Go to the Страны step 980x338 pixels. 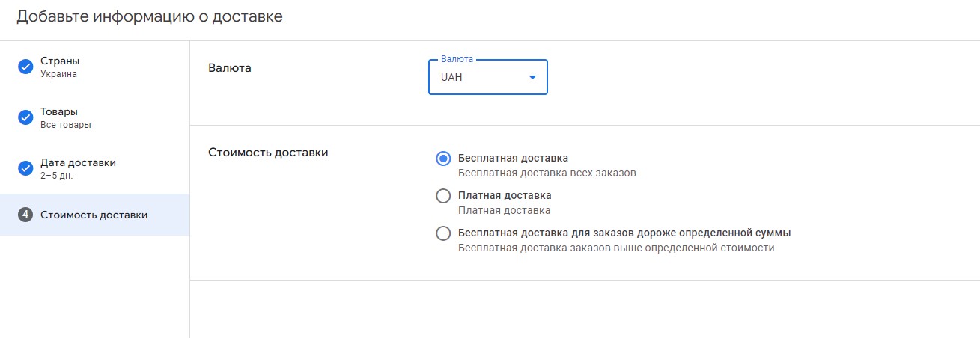point(60,61)
